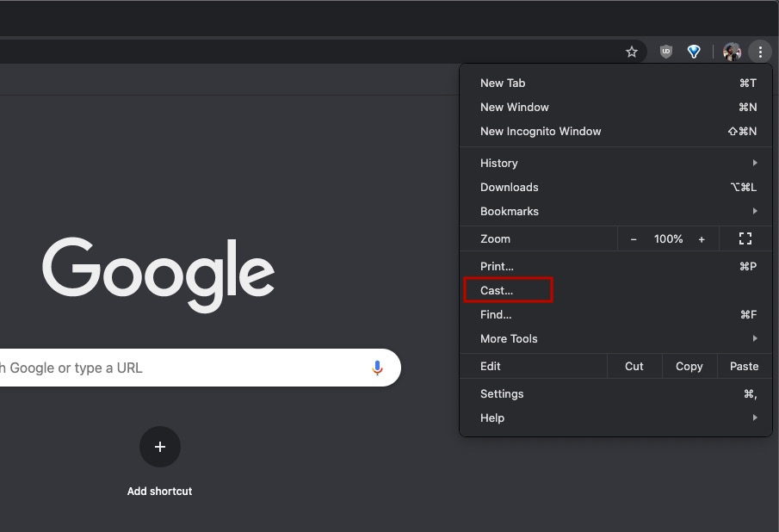This screenshot has height=532, width=779.
Task: Start voice search with microphone icon
Action: (377, 368)
